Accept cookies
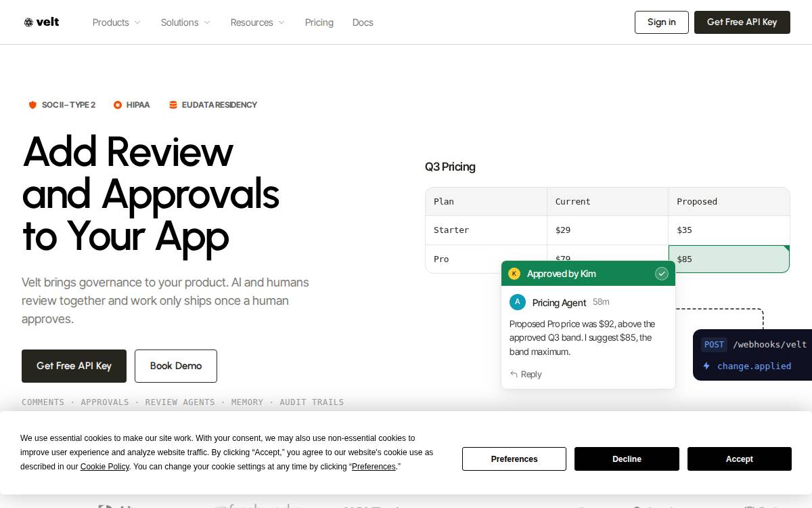The height and width of the screenshot is (508, 812). [x=740, y=459]
